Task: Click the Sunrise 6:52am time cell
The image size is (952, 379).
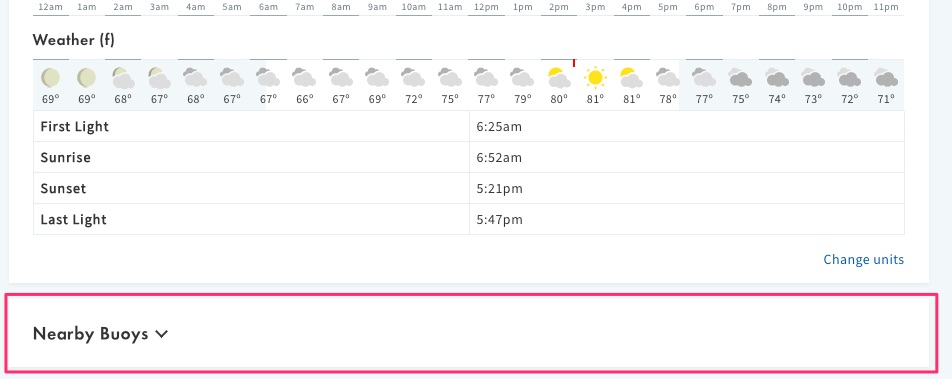Action: 687,157
